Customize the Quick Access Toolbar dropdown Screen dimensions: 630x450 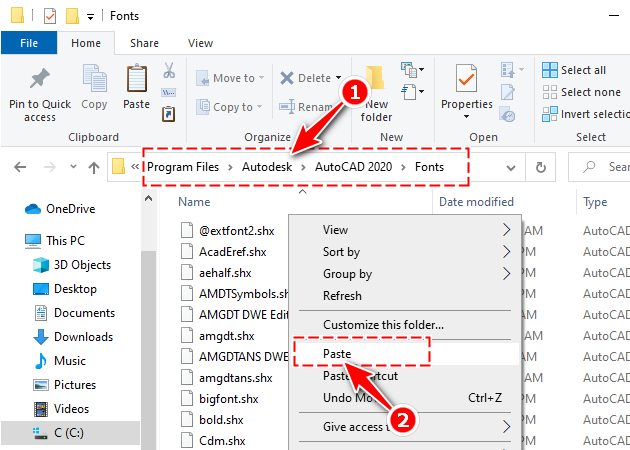coord(91,16)
